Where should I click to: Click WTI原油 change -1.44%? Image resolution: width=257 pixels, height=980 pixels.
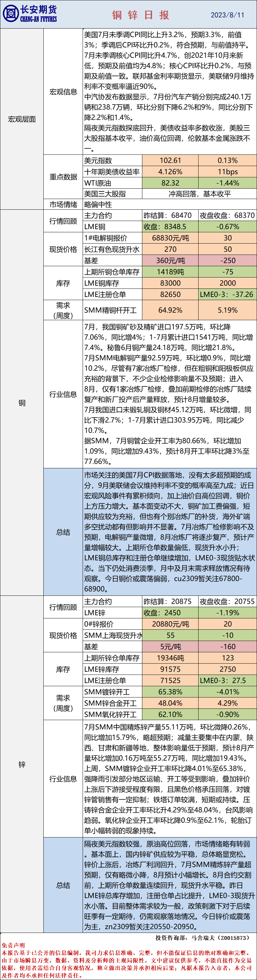pyautogui.click(x=228, y=183)
